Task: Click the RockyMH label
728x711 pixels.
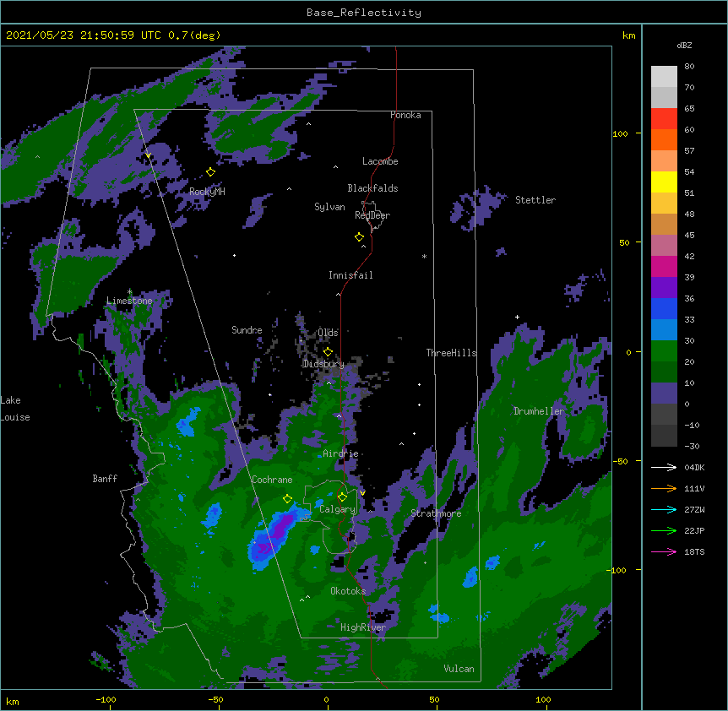Action: click(207, 192)
